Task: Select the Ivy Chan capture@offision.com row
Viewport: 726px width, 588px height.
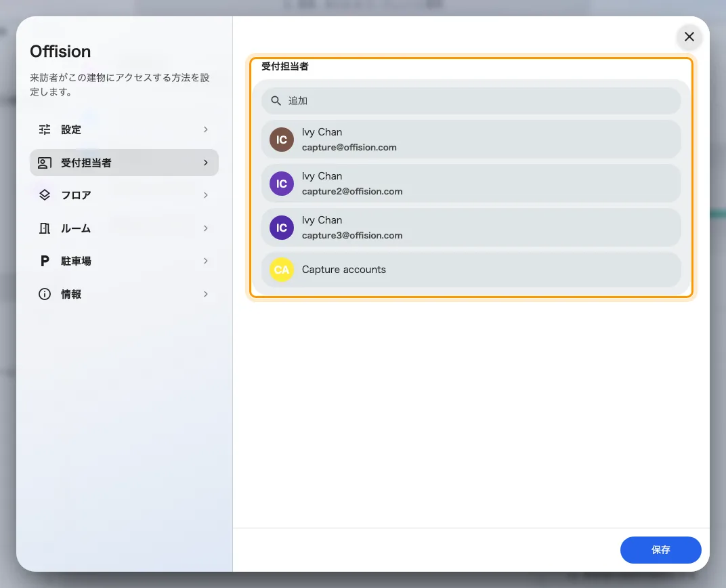Action: pyautogui.click(x=471, y=140)
